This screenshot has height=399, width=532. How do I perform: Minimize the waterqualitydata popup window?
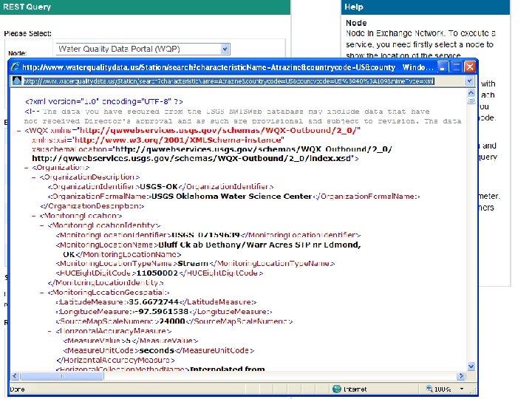pos(443,66)
